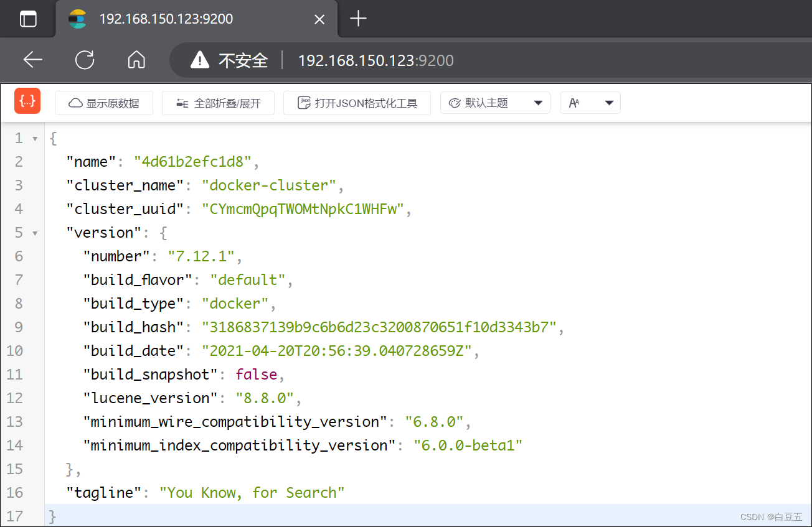The width and height of the screenshot is (812, 527).
Task: Click the value "CYmcmQpqTWOMtNpkC1WHFw"
Action: [303, 209]
